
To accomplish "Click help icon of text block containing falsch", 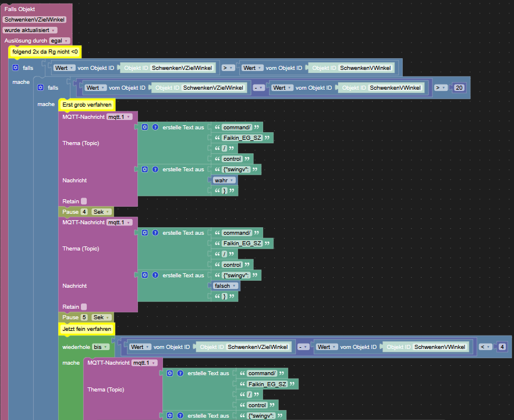I will 155,275.
